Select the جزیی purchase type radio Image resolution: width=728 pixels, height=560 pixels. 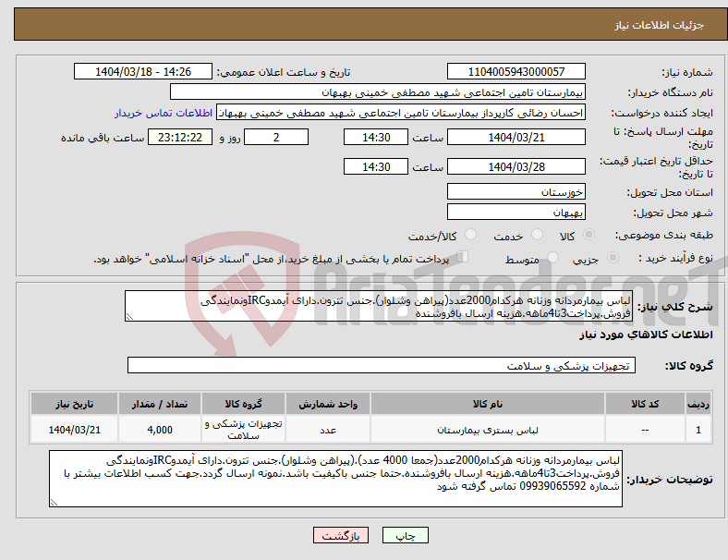tap(613, 257)
